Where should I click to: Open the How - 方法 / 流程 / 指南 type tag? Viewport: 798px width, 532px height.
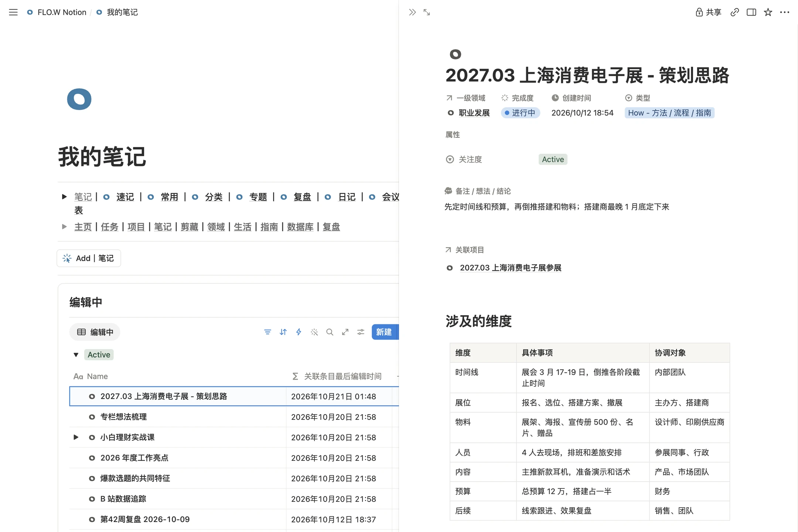click(x=669, y=113)
